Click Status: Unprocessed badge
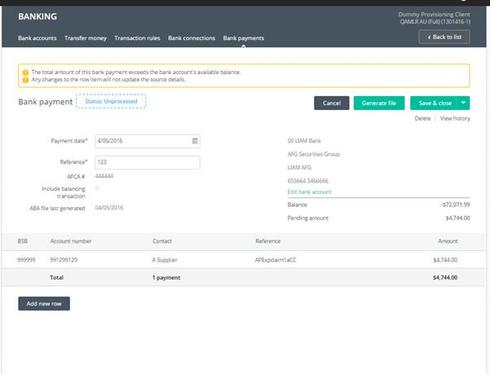This screenshot has width=490, height=375. pos(111,101)
